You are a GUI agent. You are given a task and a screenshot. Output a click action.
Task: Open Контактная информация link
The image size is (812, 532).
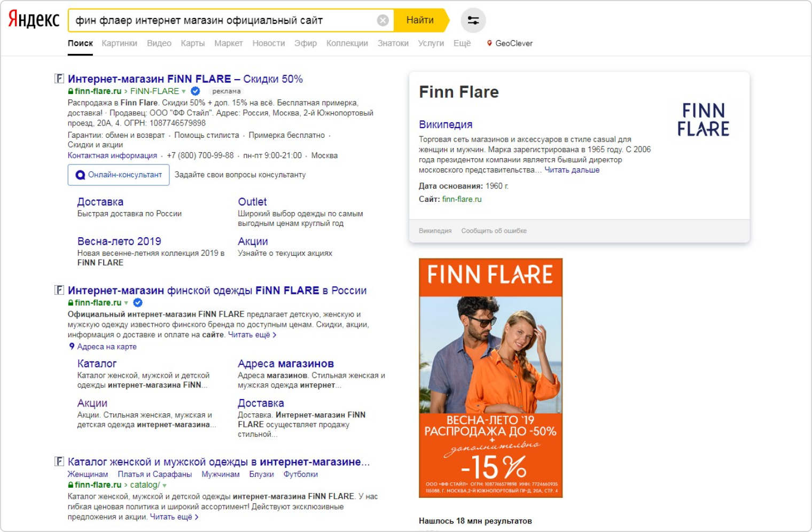coord(112,155)
